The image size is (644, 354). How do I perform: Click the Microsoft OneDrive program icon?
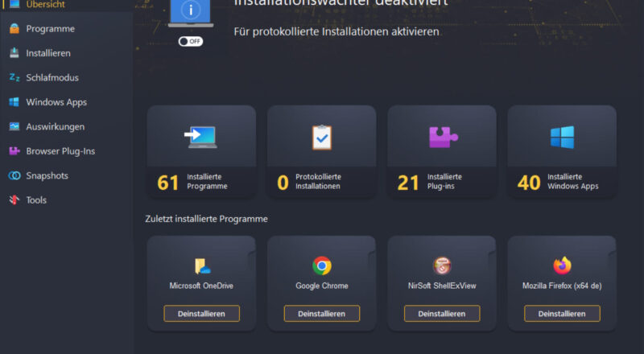(x=202, y=266)
